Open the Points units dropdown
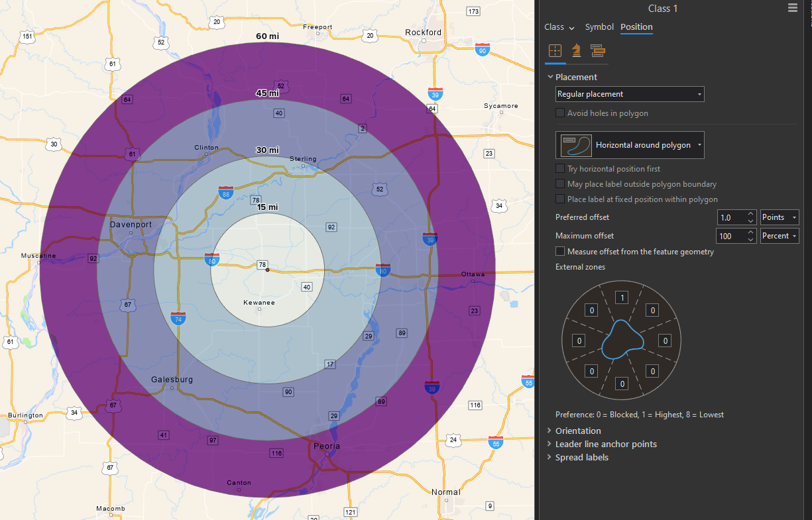The width and height of the screenshot is (812, 520). pos(780,217)
